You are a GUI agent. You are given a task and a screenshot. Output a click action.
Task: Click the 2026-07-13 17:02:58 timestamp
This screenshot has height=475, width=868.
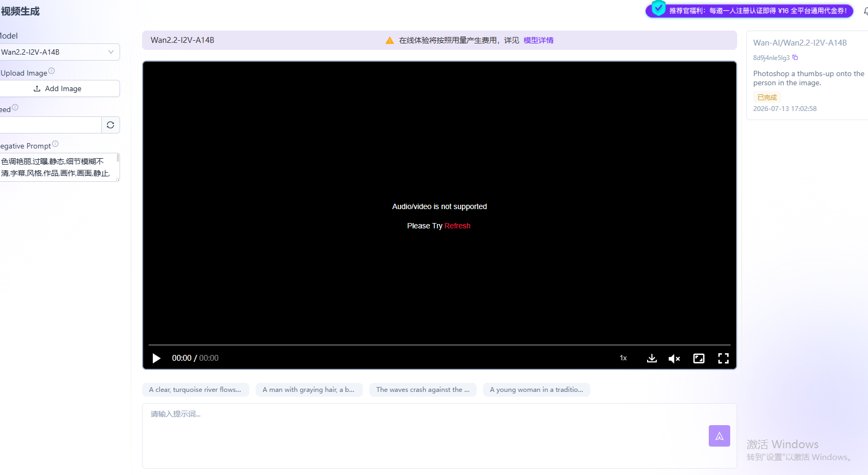pyautogui.click(x=785, y=109)
